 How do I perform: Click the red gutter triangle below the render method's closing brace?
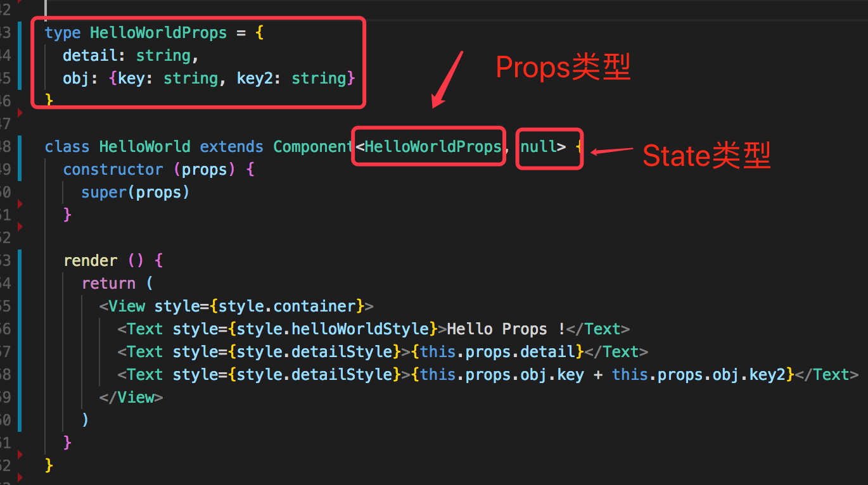[21, 454]
